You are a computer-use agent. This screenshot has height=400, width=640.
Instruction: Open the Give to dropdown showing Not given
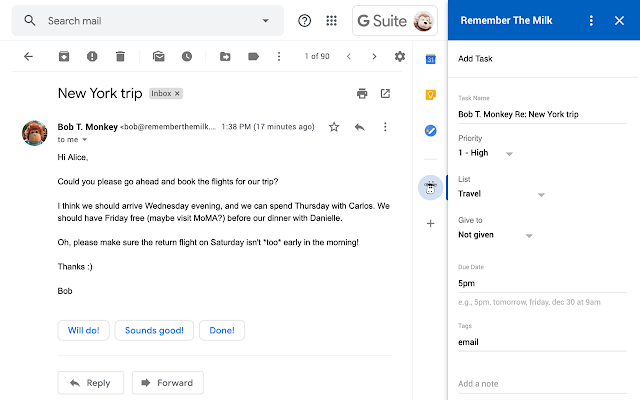[496, 235]
